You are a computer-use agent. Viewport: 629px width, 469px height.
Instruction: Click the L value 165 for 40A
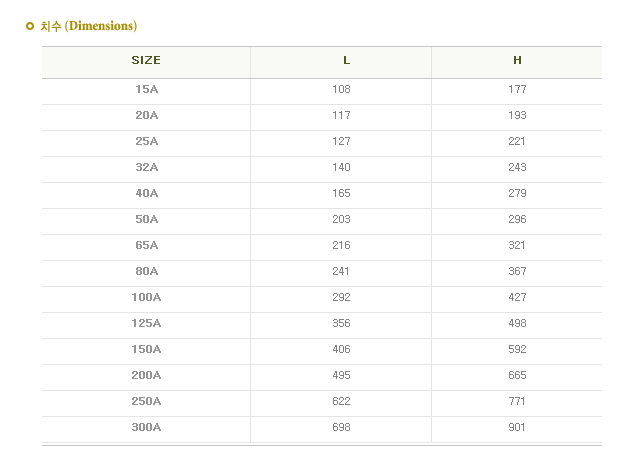[341, 193]
